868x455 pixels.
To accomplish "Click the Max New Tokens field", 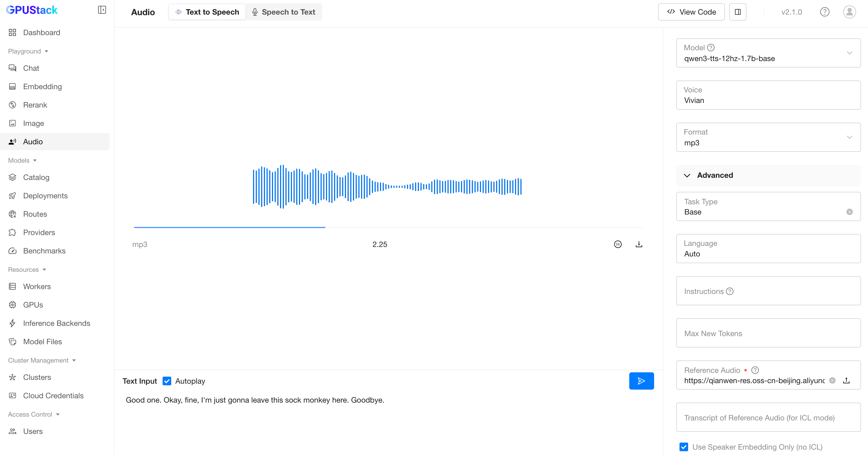I will click(768, 333).
